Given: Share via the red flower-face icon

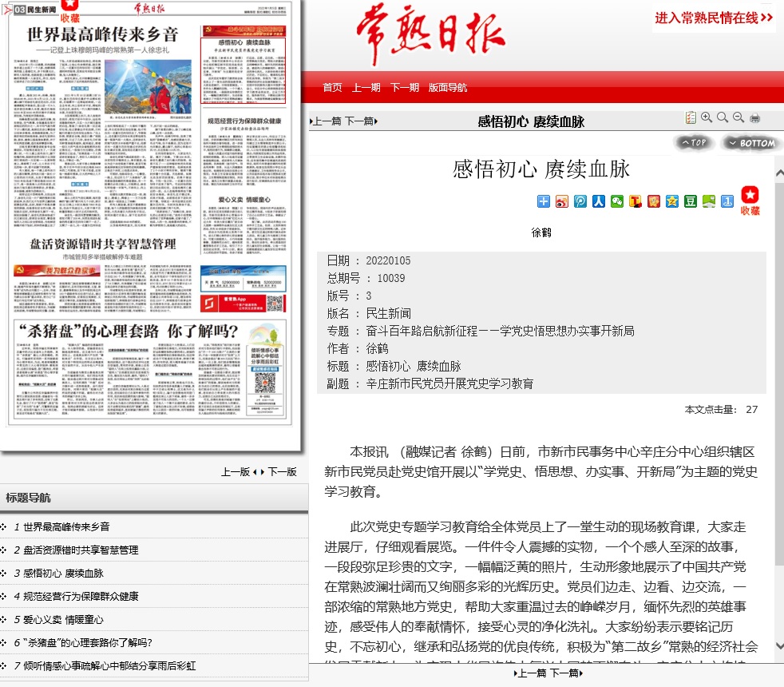Looking at the screenshot, I should (654, 201).
